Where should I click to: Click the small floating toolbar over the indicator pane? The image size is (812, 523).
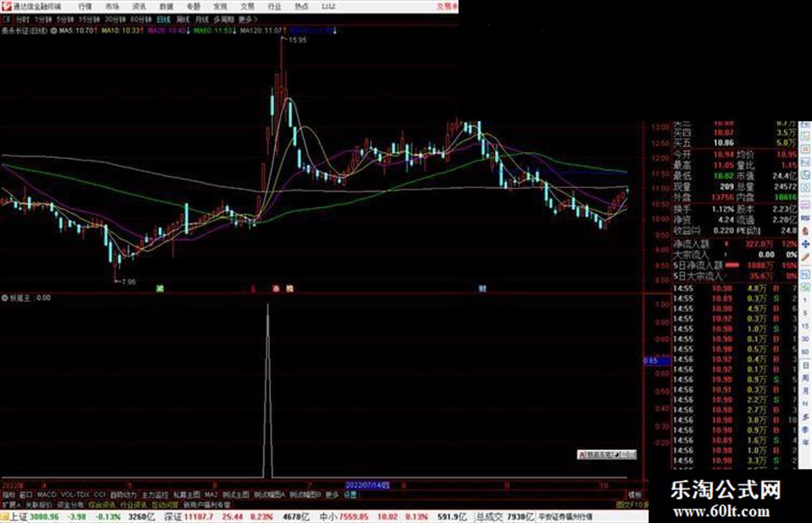pos(607,454)
